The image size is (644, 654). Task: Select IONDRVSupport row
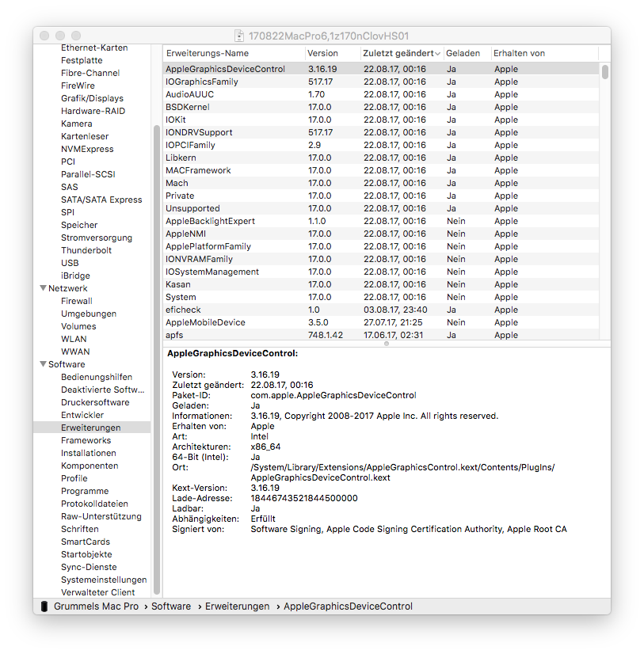(x=381, y=132)
